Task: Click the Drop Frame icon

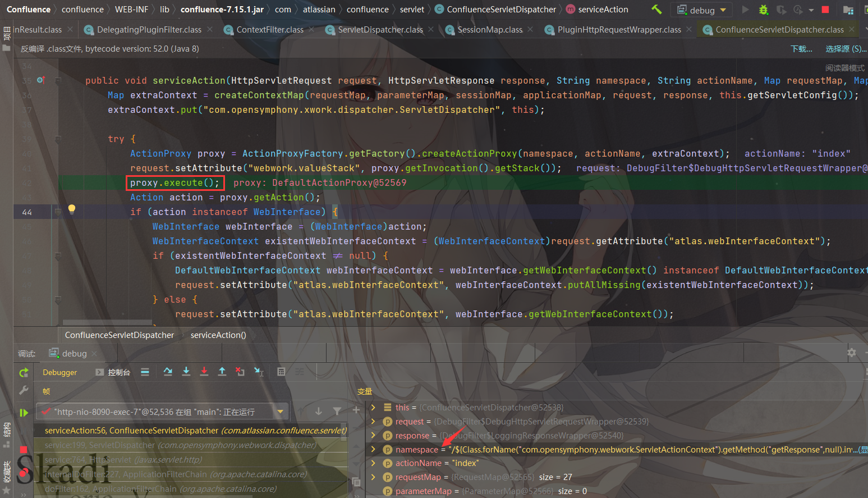Action: point(240,372)
